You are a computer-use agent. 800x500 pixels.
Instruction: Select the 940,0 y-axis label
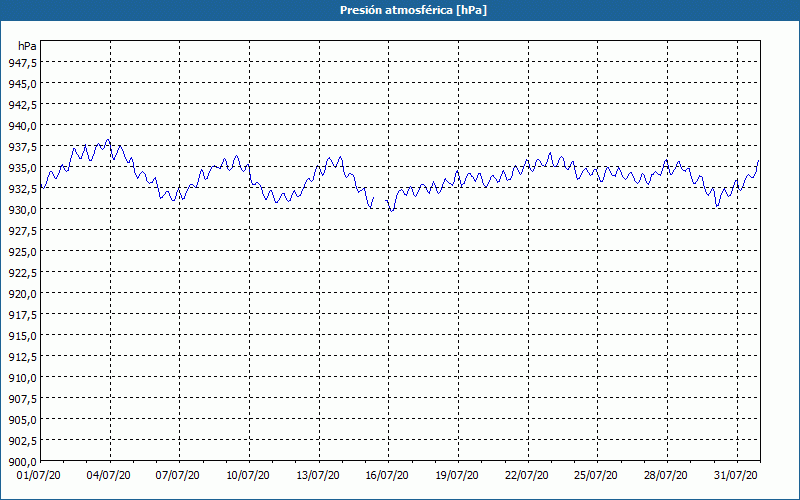(x=22, y=126)
